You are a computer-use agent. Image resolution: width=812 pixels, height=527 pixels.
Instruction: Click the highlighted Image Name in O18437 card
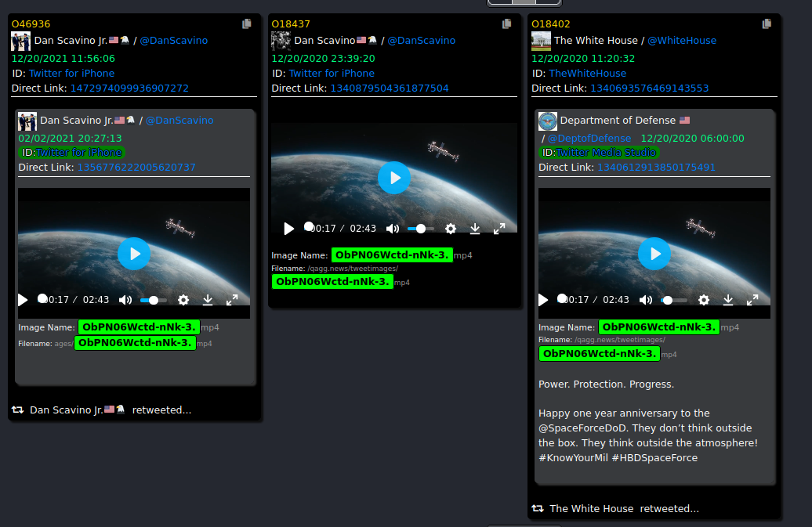pyautogui.click(x=392, y=255)
